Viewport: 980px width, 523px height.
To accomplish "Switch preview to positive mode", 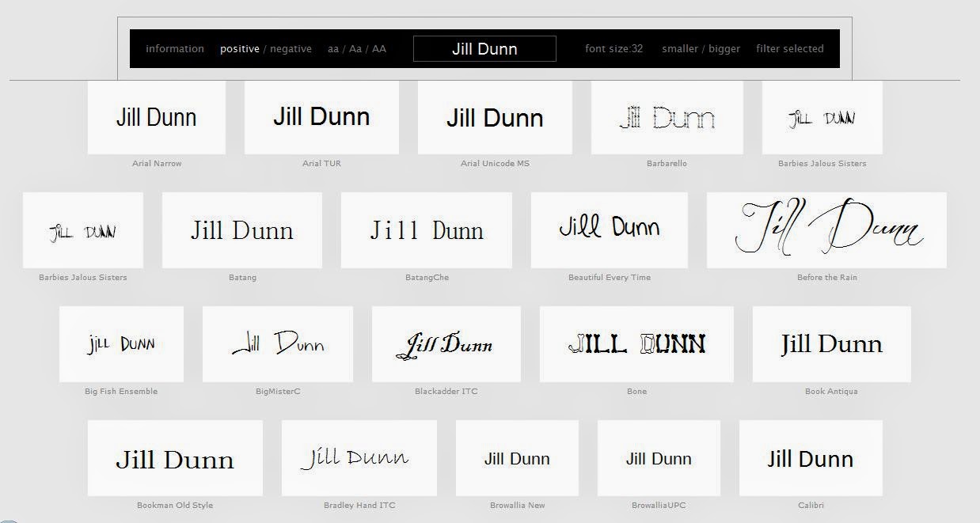I will pos(240,49).
